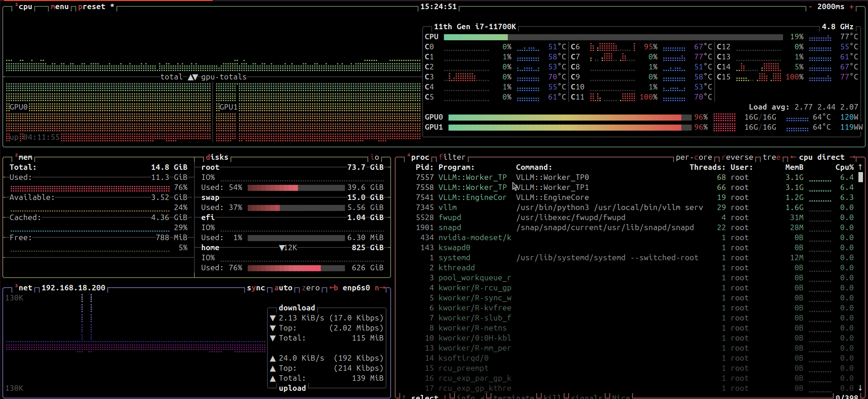Image resolution: width=868 pixels, height=399 pixels.
Task: Open the process filter field
Action: coord(452,157)
